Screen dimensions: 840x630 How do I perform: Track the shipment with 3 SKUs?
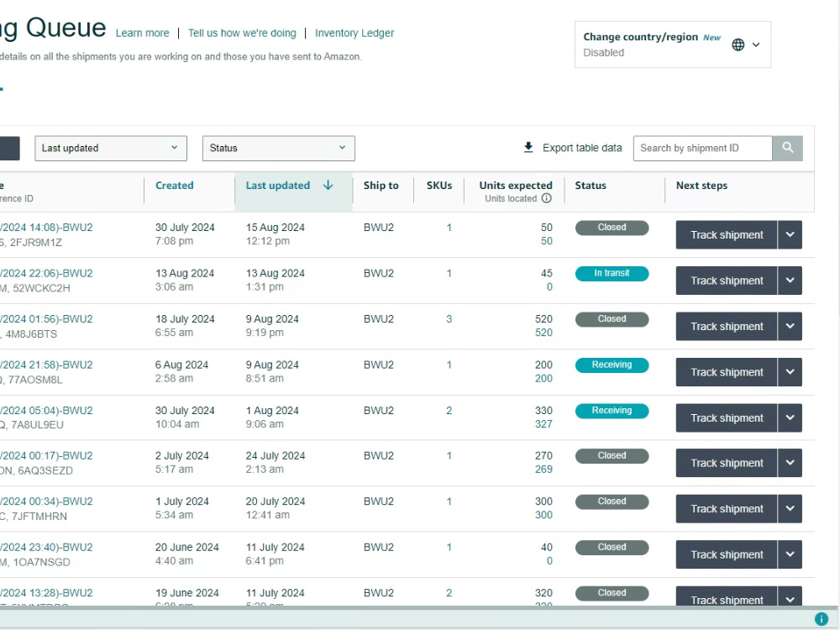(x=727, y=326)
